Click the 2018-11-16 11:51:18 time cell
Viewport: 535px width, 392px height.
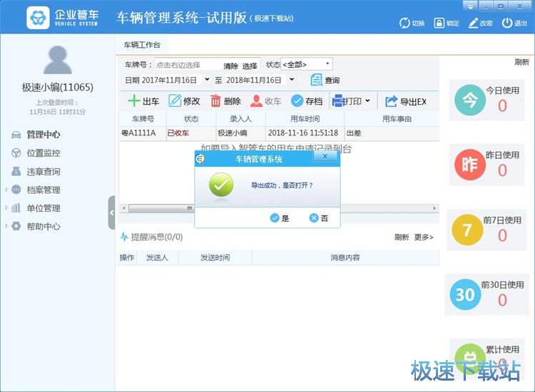pyautogui.click(x=305, y=133)
